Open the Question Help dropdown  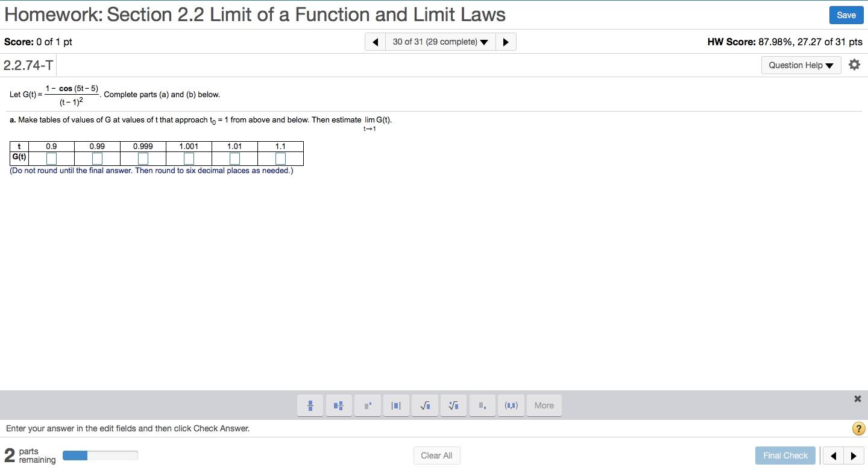coord(800,65)
